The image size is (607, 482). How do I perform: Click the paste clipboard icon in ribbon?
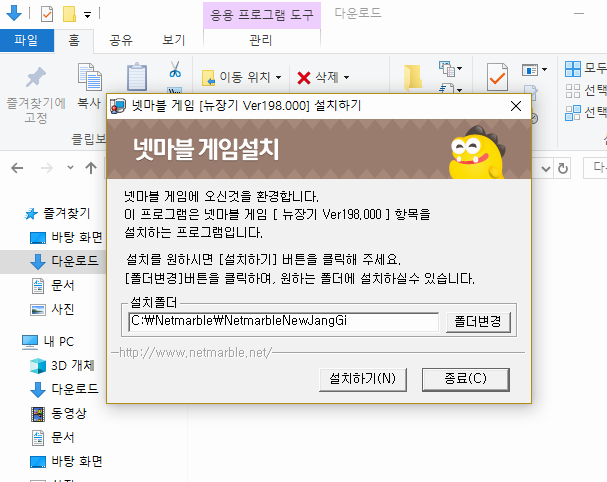[x=137, y=77]
